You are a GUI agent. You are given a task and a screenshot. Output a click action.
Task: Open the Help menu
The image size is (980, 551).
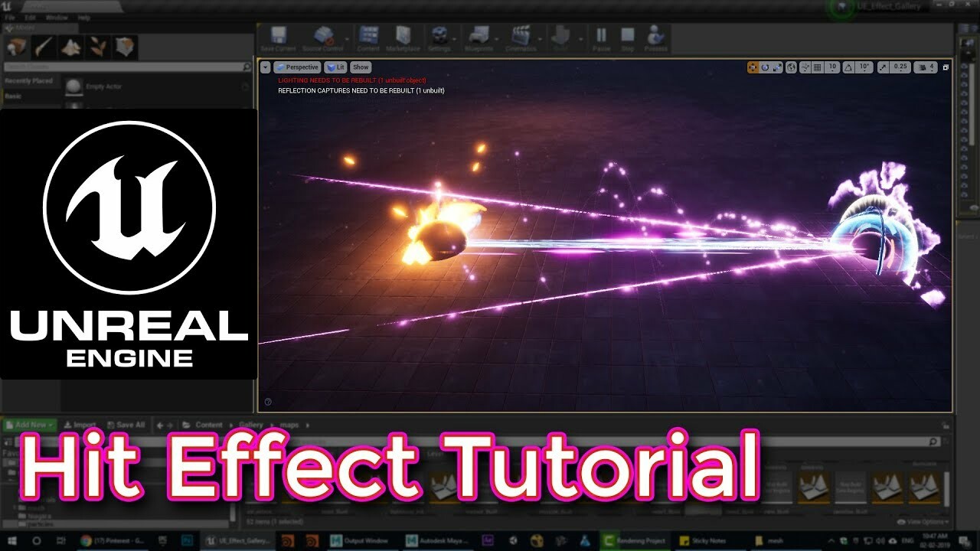[83, 17]
